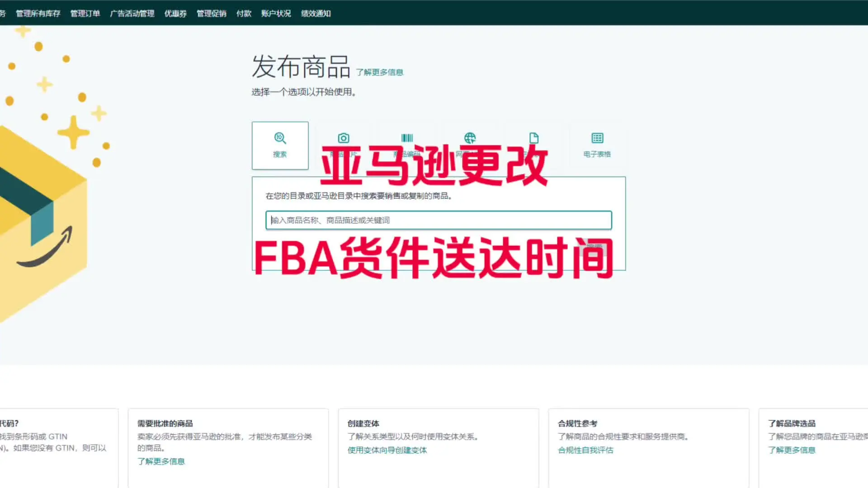Open the 管理促销 menu item
The width and height of the screenshot is (868, 488).
click(211, 14)
